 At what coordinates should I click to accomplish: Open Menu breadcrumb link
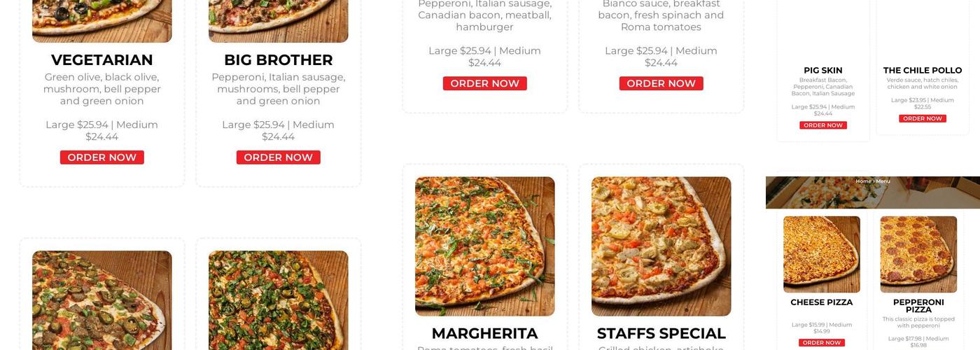click(883, 181)
